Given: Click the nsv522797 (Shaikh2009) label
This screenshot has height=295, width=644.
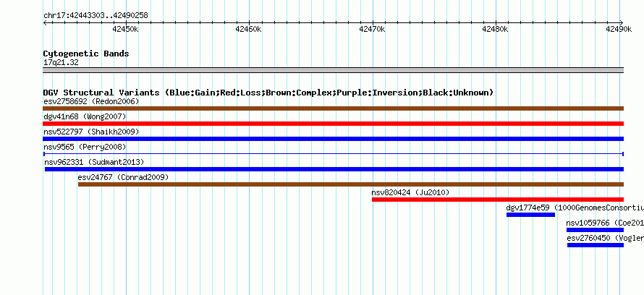Looking at the screenshot, I should pos(91,132).
